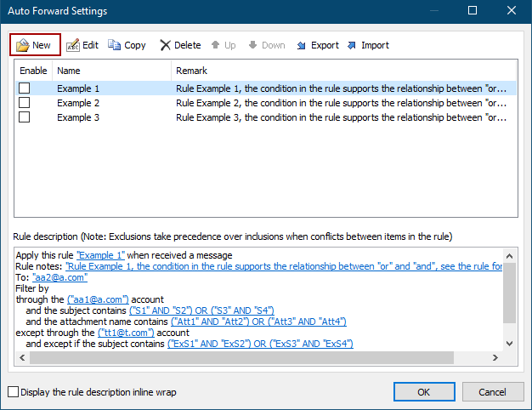Select the Example 3 rule row

point(266,117)
